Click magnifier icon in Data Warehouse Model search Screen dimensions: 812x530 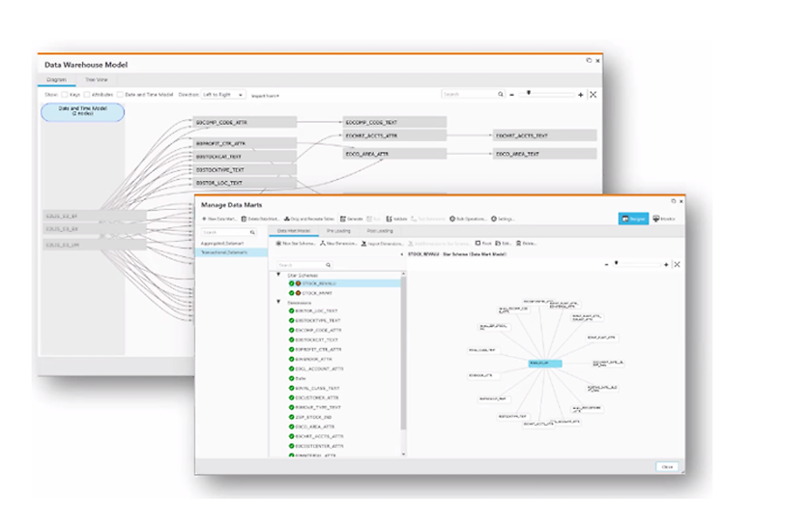501,94
